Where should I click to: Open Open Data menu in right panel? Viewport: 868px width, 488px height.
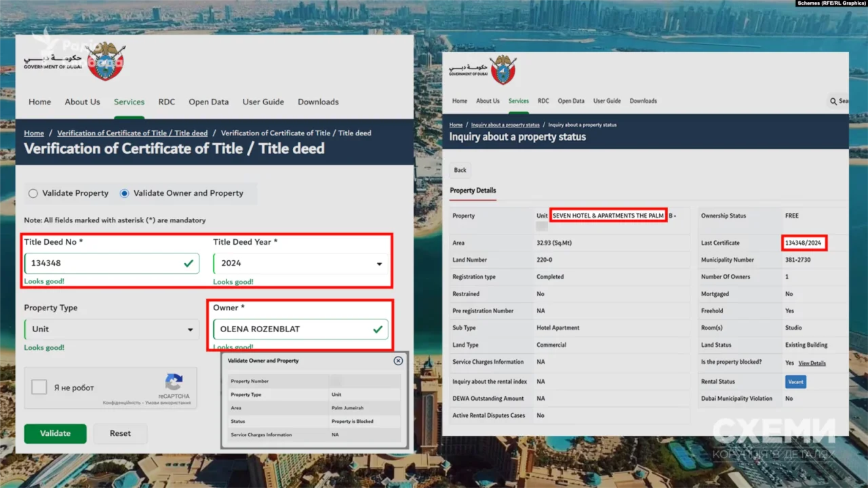pyautogui.click(x=571, y=101)
